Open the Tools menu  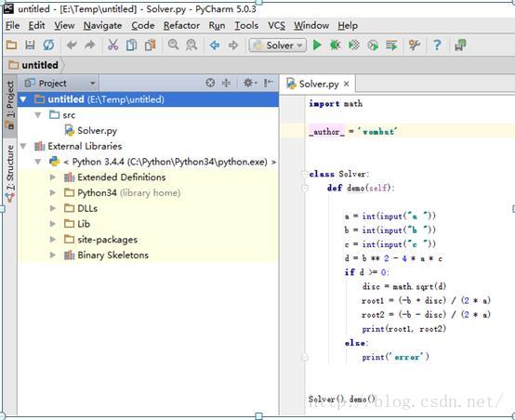tap(246, 26)
